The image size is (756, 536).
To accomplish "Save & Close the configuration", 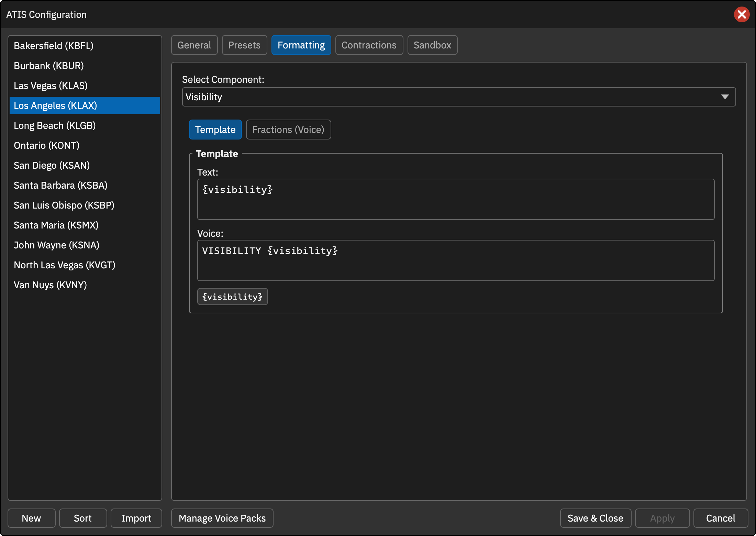I will click(596, 518).
